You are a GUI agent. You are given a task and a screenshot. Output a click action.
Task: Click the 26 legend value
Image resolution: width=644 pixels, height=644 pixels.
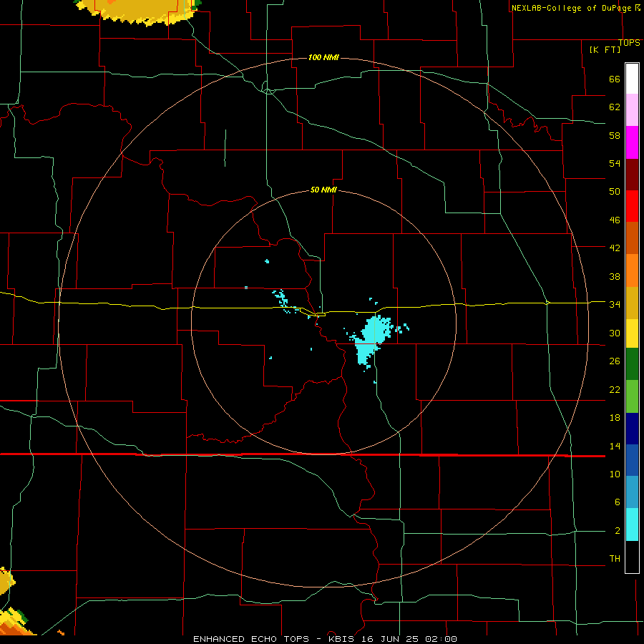pyautogui.click(x=615, y=361)
